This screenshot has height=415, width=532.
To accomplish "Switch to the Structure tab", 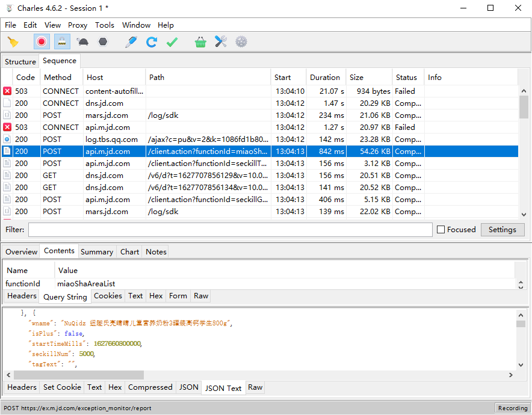I will click(20, 62).
